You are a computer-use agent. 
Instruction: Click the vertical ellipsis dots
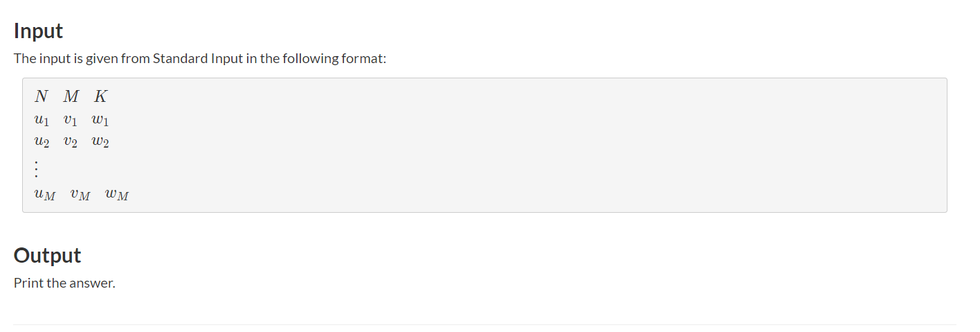36,168
